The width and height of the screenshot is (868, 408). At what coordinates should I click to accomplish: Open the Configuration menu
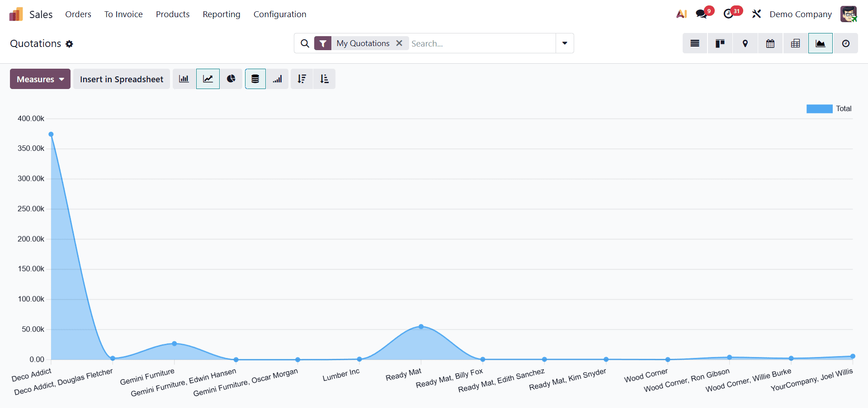[x=280, y=14]
